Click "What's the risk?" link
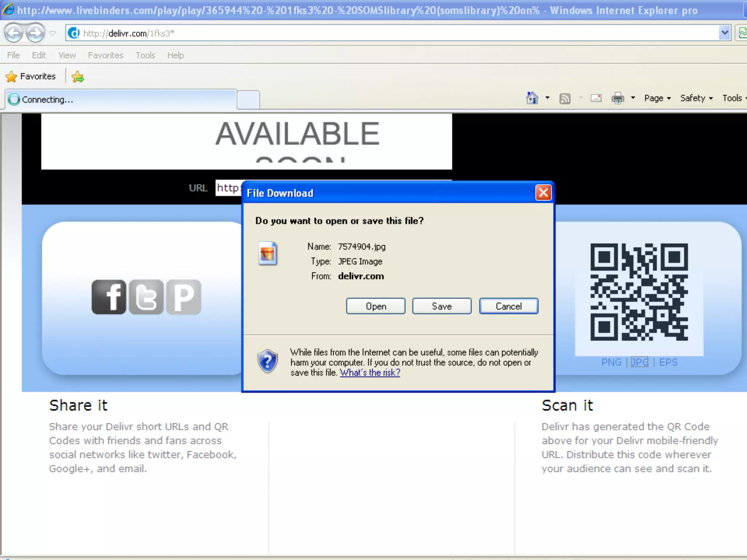This screenshot has width=747, height=560. pyautogui.click(x=370, y=373)
